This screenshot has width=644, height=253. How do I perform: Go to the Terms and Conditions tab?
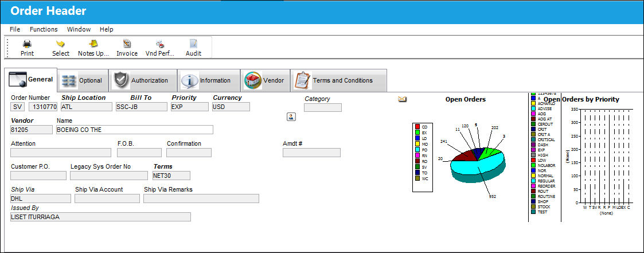338,80
